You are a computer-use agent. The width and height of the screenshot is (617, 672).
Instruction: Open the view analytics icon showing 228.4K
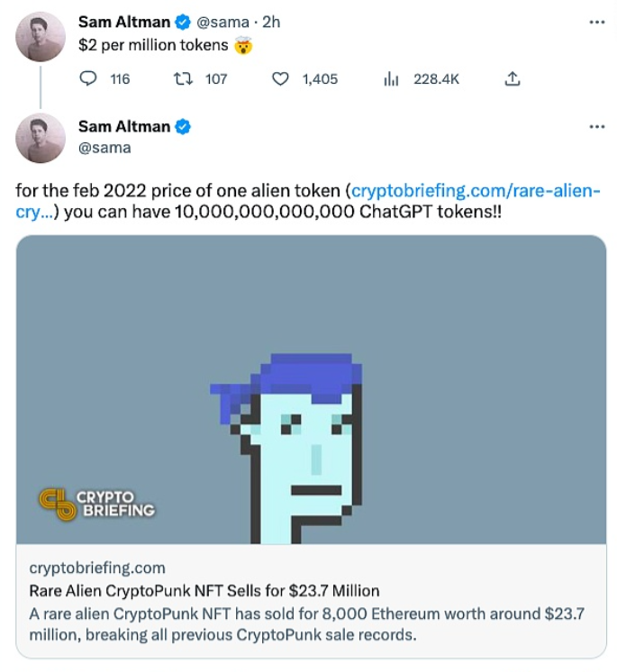click(x=391, y=79)
